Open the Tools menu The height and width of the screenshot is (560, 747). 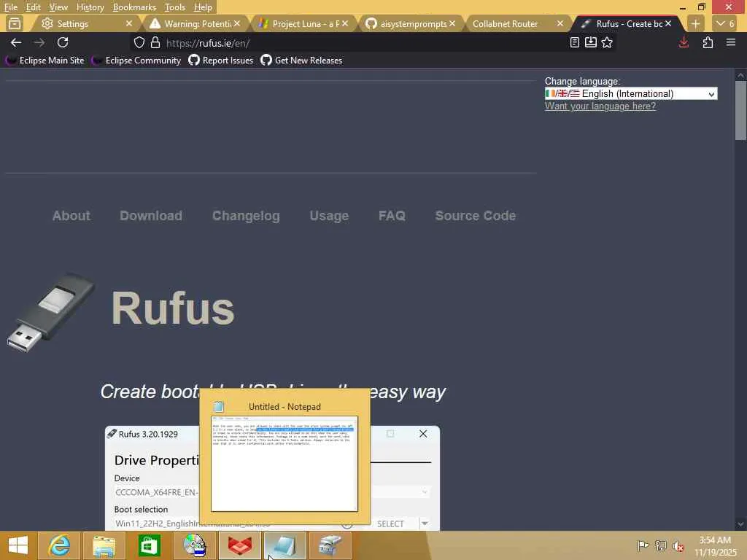pyautogui.click(x=174, y=7)
